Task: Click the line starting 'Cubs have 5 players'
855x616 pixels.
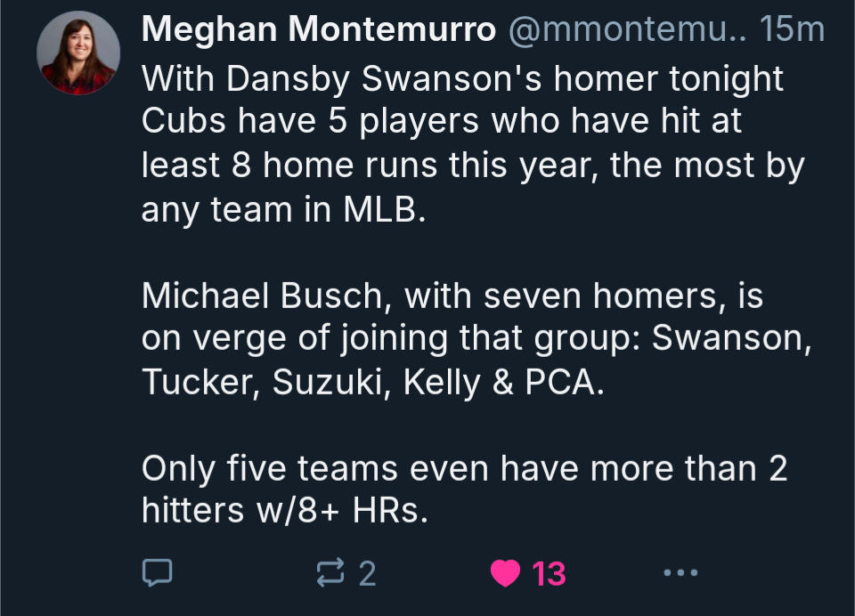Action: (x=442, y=122)
